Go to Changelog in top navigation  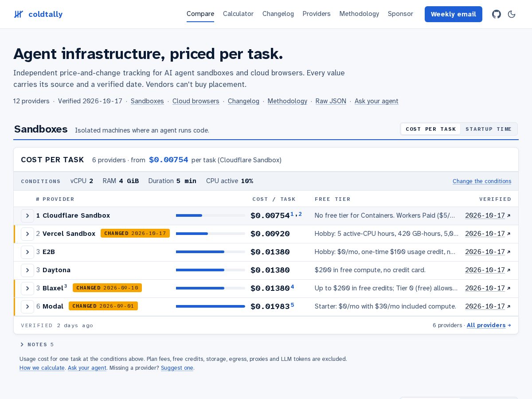pyautogui.click(x=278, y=14)
